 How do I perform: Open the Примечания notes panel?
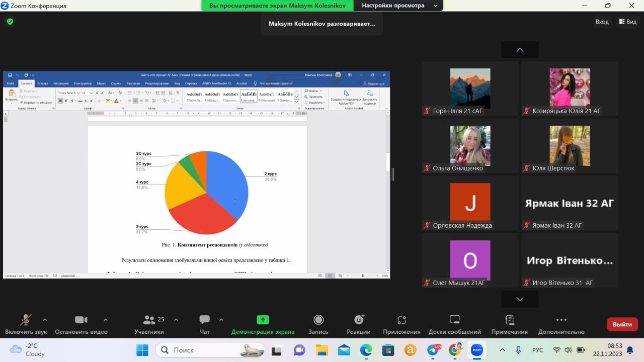pyautogui.click(x=509, y=324)
